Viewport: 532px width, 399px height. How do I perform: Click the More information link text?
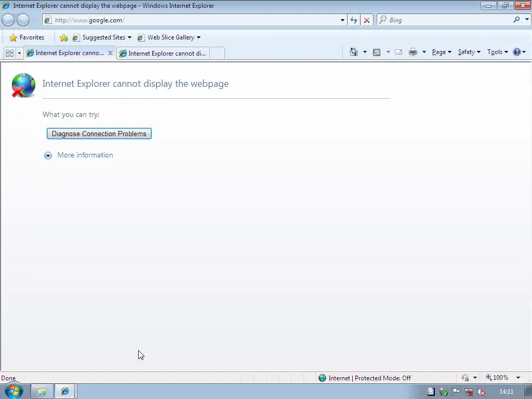[x=85, y=155]
